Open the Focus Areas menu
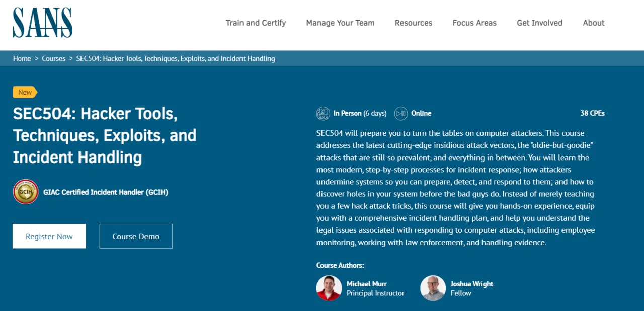644x311 pixels. click(x=474, y=23)
